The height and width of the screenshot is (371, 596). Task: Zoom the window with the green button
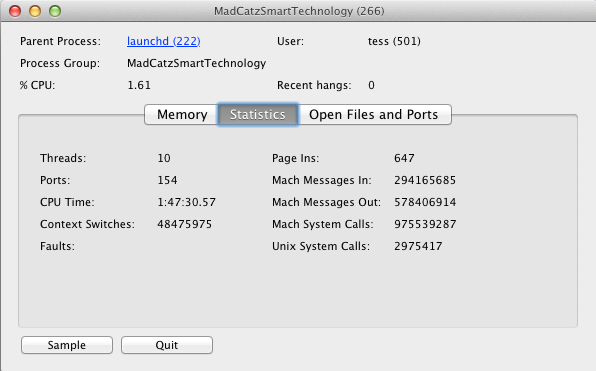point(55,11)
